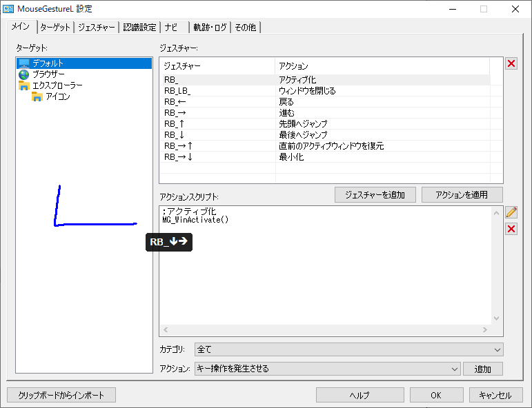Viewport: 532px width, 408px height.
Task: Click the アクションを適用 button
Action: (462, 194)
